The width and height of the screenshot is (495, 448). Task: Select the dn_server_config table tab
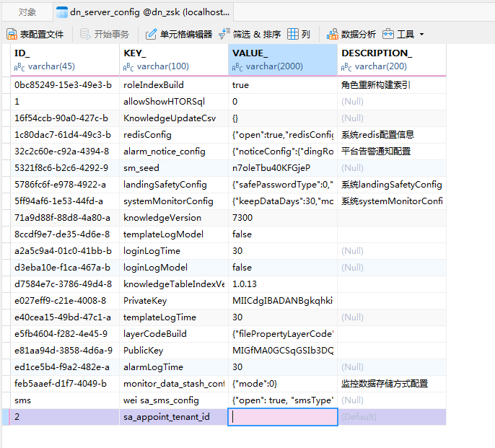pyautogui.click(x=143, y=12)
